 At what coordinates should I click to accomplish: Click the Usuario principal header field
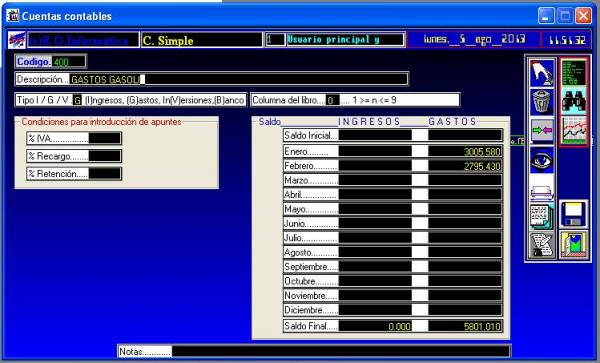pos(345,39)
